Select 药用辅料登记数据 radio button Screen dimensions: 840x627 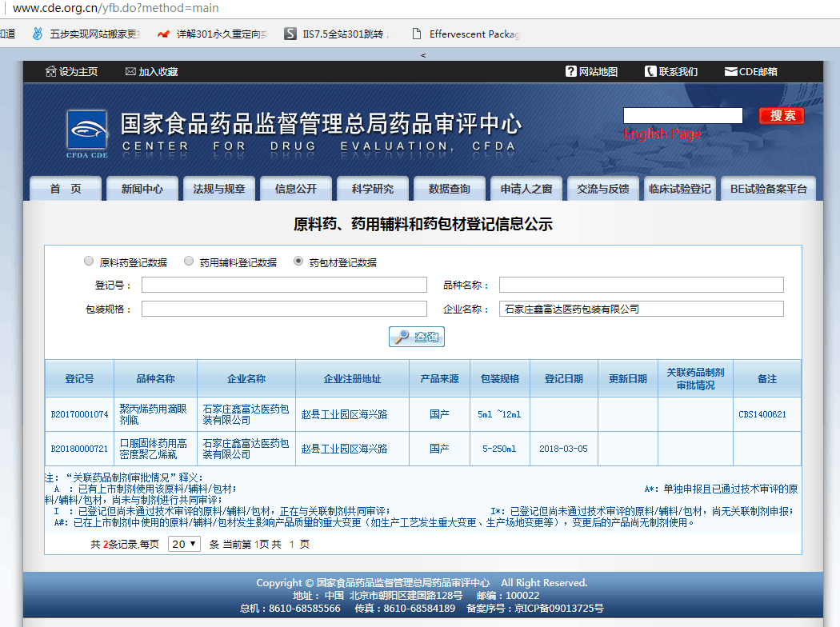click(x=189, y=262)
